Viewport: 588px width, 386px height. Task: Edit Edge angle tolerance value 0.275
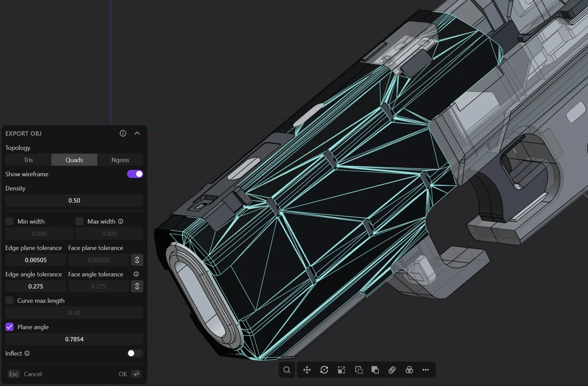36,286
